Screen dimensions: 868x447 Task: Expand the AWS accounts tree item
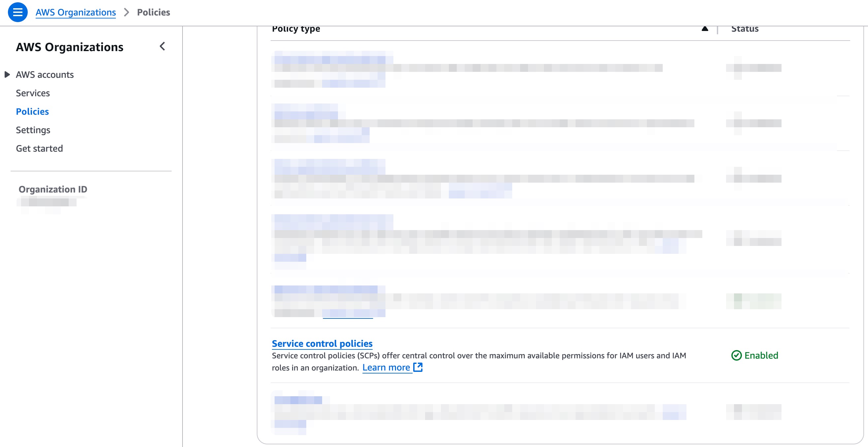pos(7,74)
